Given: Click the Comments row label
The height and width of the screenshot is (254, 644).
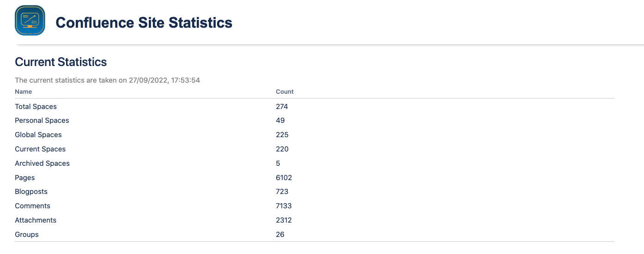Looking at the screenshot, I should click(32, 206).
